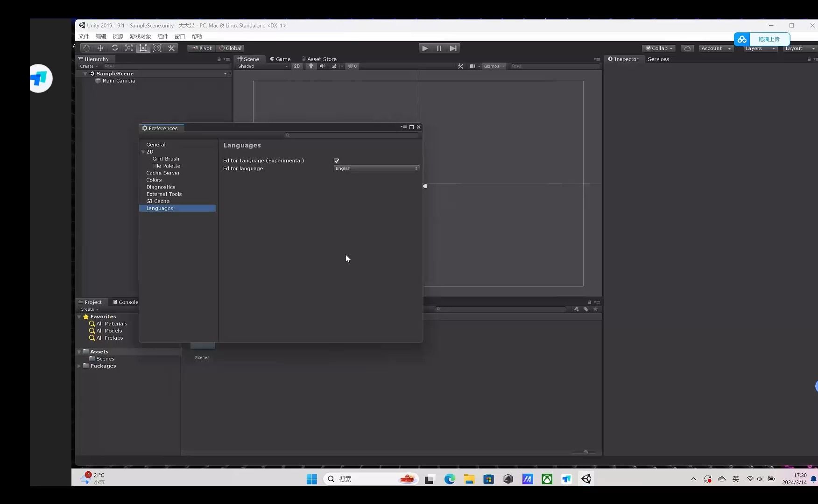Collapse the 2D section in Preferences sidebar

pyautogui.click(x=143, y=152)
